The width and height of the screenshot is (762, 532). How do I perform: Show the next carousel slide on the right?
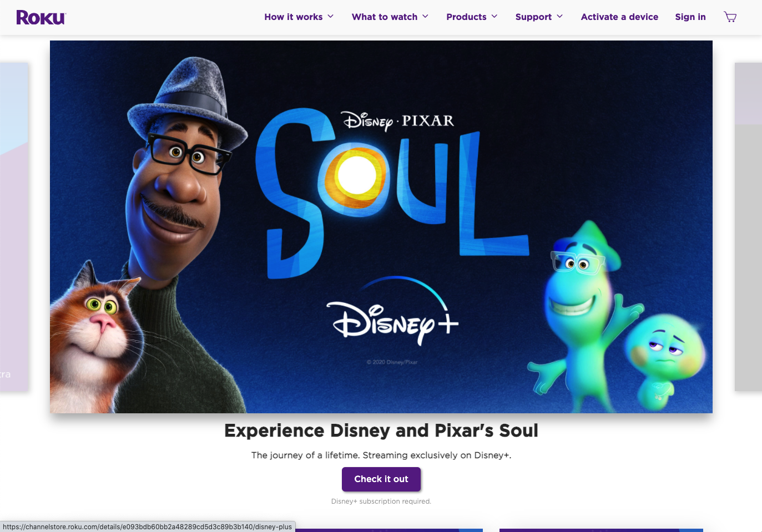748,227
